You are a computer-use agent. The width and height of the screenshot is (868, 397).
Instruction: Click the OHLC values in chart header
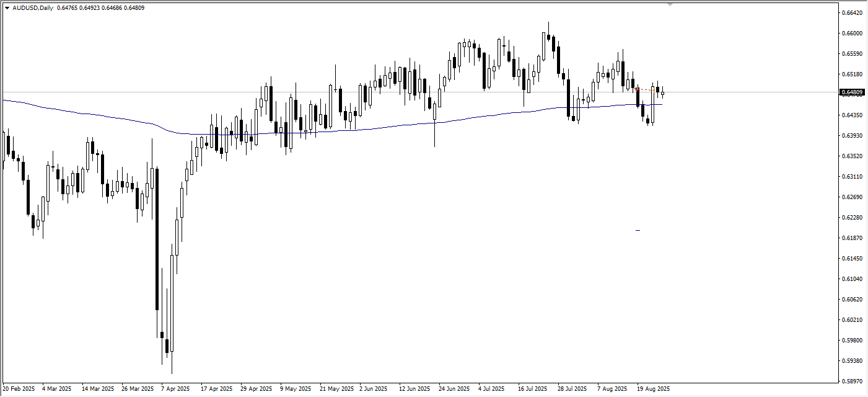100,8
